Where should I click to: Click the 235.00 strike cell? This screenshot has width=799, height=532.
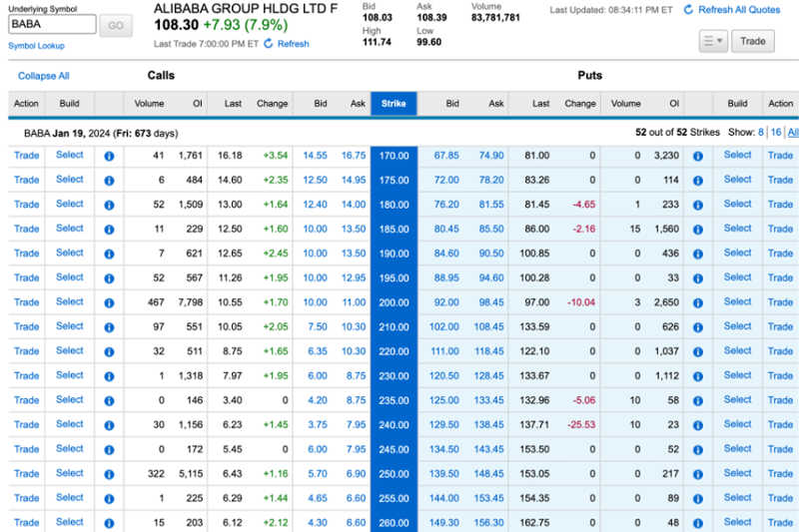point(394,400)
